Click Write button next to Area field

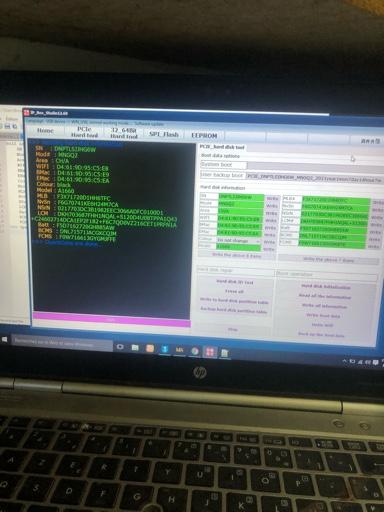[x=272, y=213]
